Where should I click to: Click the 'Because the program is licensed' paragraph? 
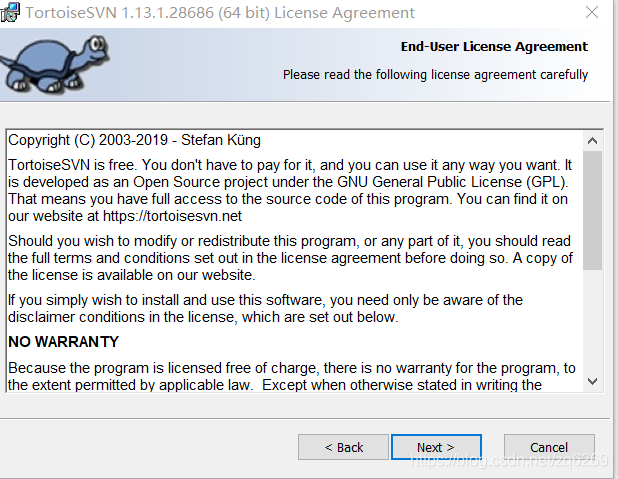click(292, 376)
